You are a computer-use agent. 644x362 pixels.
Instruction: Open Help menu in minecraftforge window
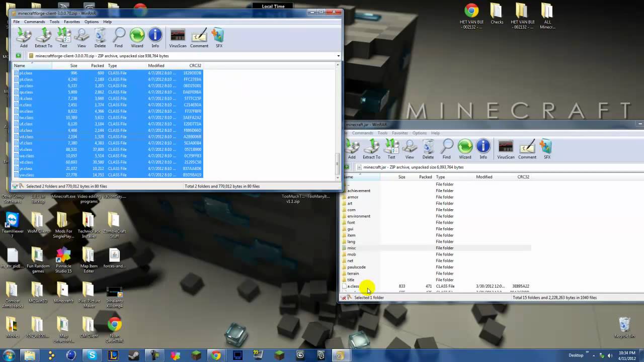click(108, 22)
